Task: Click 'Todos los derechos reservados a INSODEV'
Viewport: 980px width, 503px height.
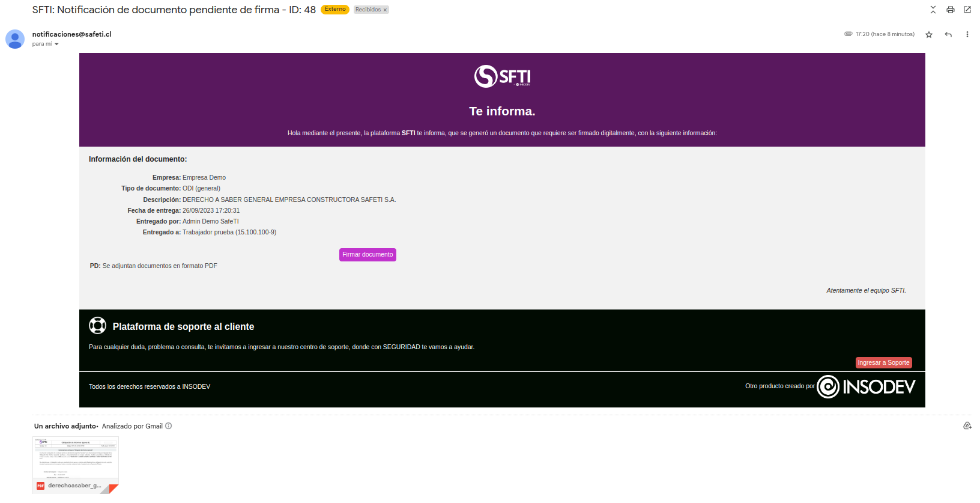Action: click(x=150, y=386)
